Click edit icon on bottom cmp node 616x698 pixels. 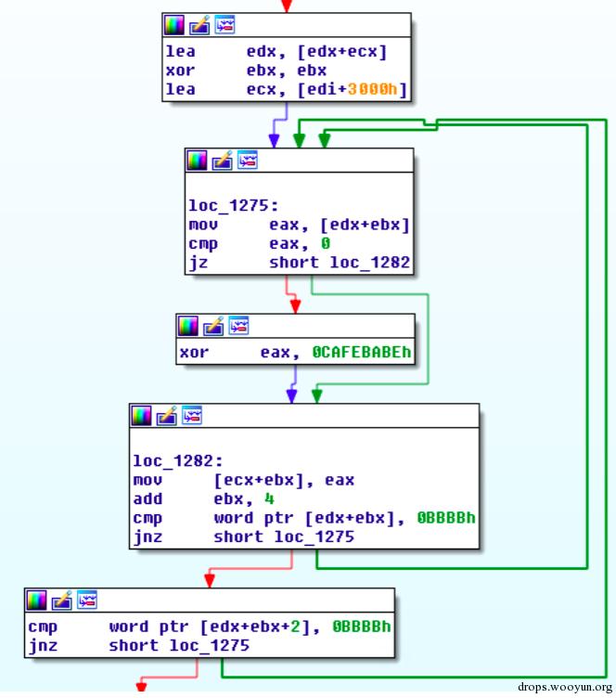(61, 600)
